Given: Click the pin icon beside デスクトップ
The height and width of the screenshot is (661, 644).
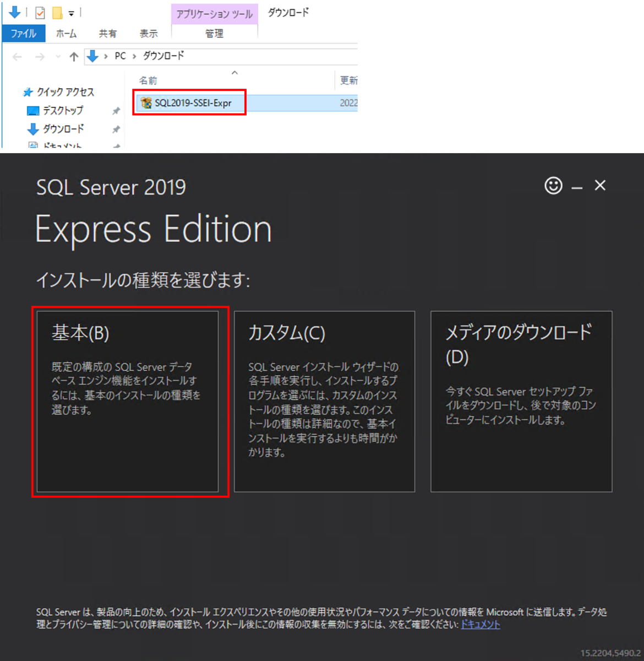Looking at the screenshot, I should (116, 111).
